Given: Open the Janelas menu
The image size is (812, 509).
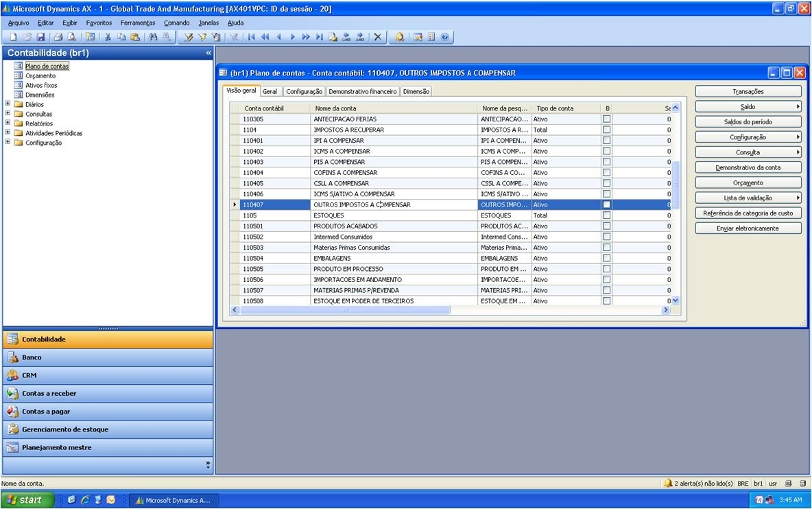Looking at the screenshot, I should [208, 23].
